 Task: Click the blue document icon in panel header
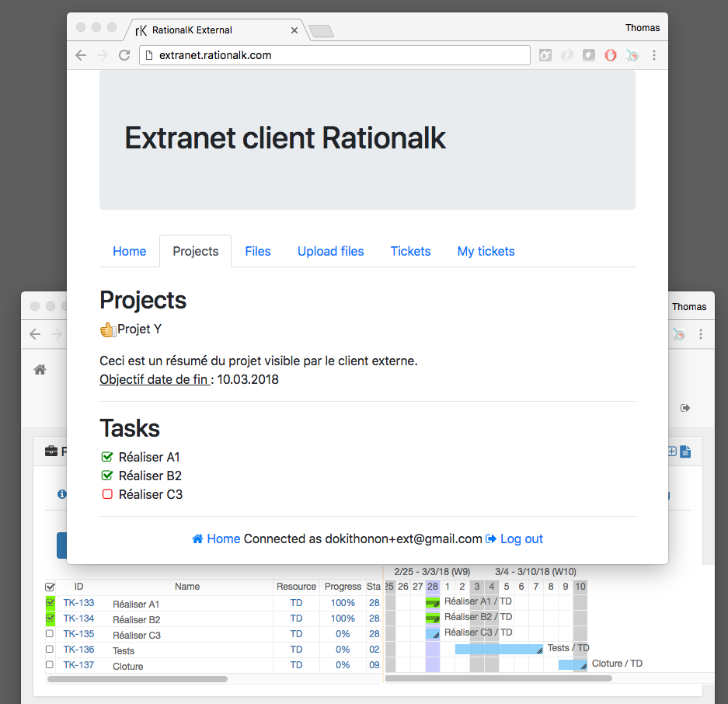(x=685, y=451)
